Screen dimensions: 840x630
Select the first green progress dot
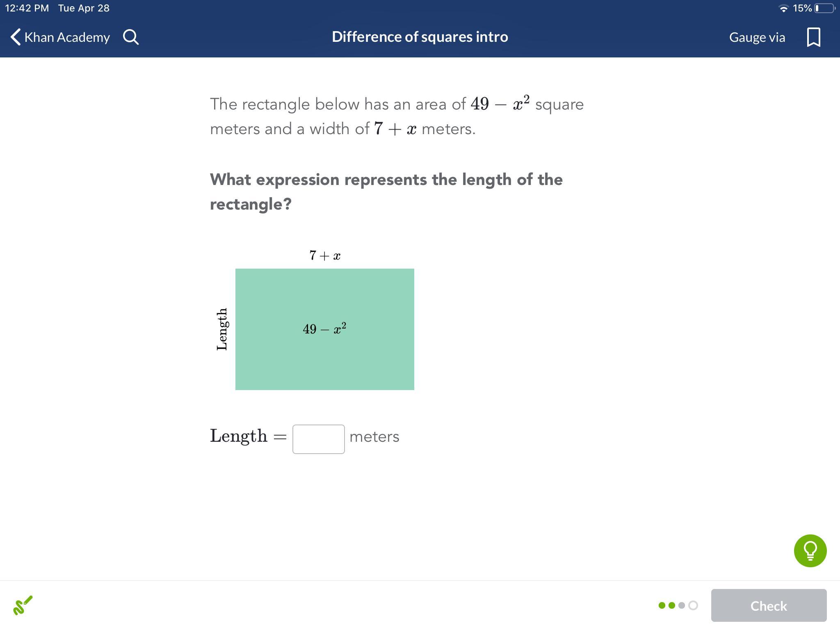click(x=662, y=605)
